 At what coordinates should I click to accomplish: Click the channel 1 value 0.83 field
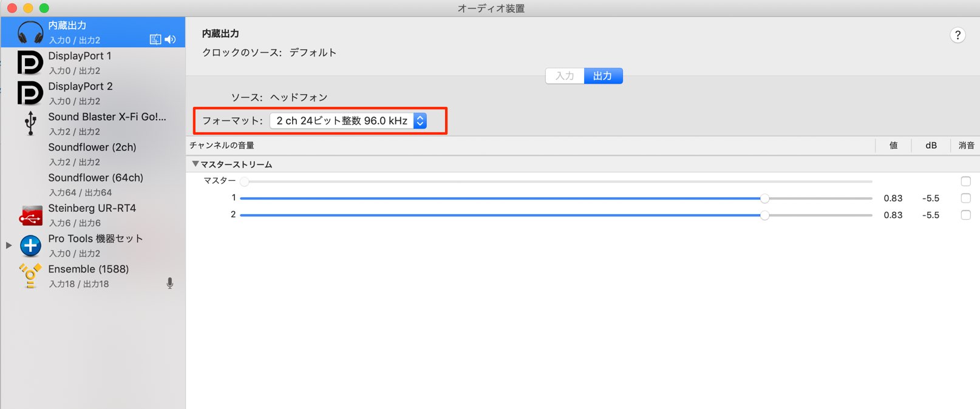pos(893,198)
